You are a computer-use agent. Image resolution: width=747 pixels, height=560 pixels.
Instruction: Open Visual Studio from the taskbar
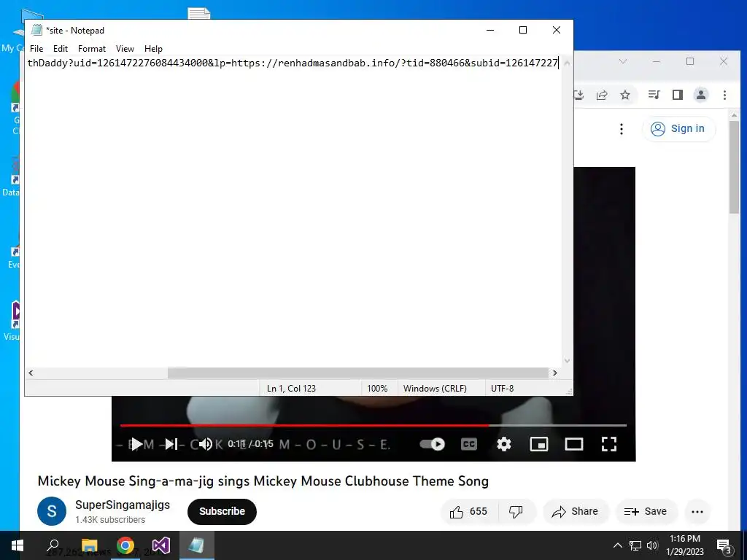coord(161,545)
